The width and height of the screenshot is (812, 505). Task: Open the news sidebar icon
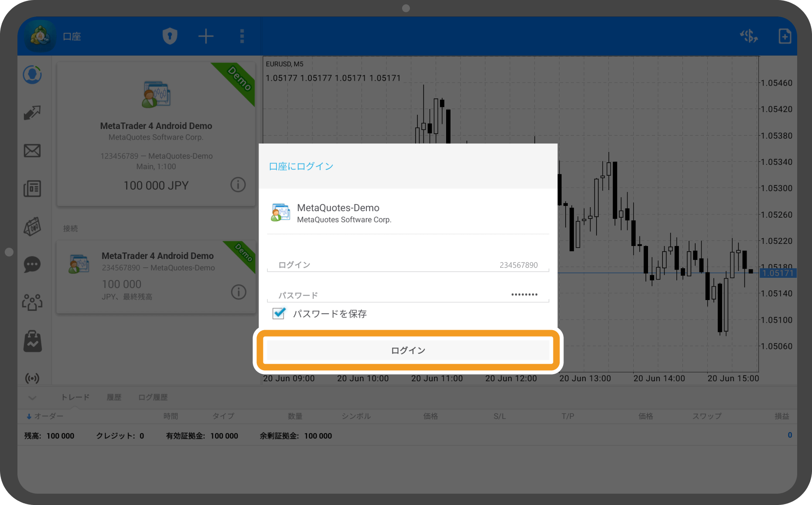point(32,189)
